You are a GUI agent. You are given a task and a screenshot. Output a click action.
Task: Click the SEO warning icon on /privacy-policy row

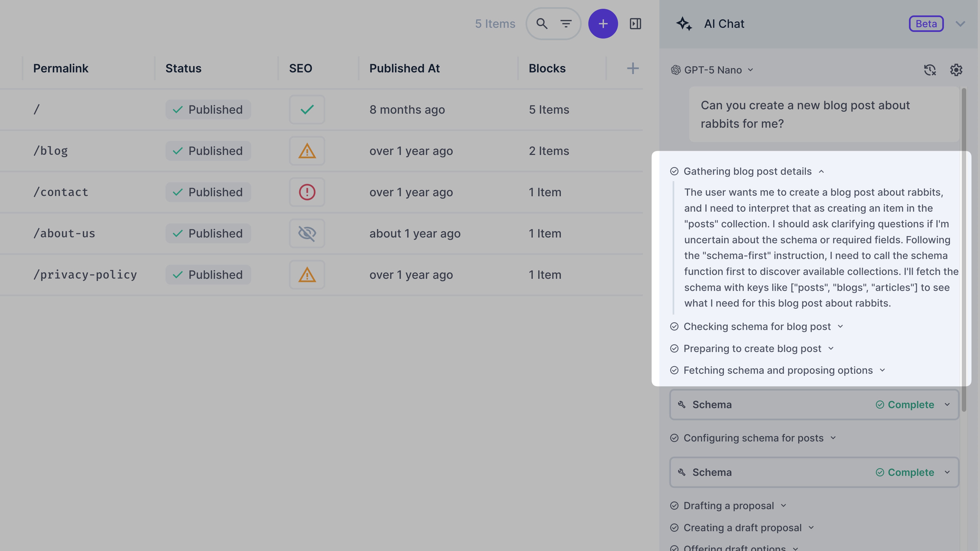click(x=307, y=275)
